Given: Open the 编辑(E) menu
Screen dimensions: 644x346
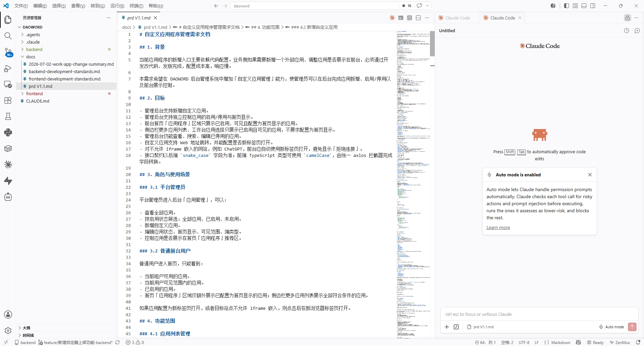Looking at the screenshot, I should click(x=40, y=6).
